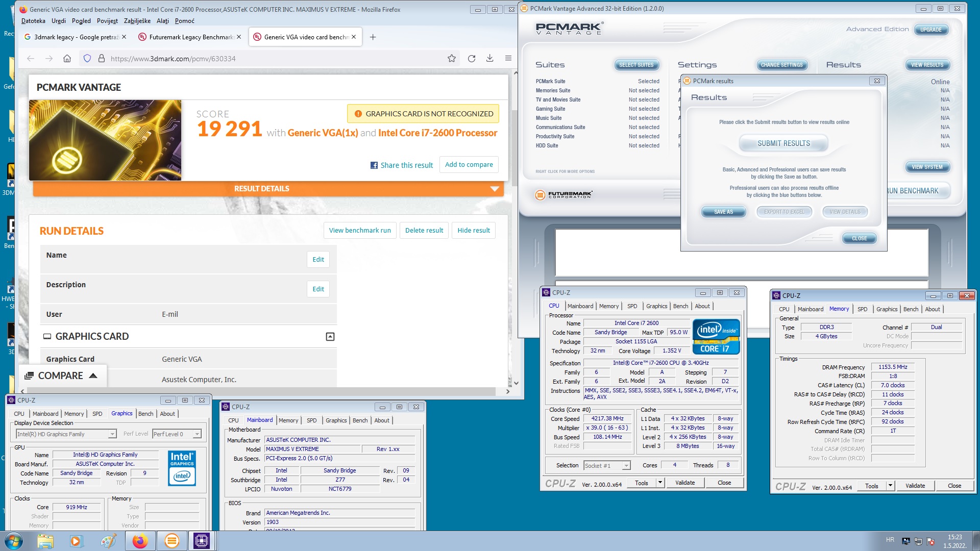980x551 pixels.
Task: Click the system tray clock
Action: pos(954,541)
